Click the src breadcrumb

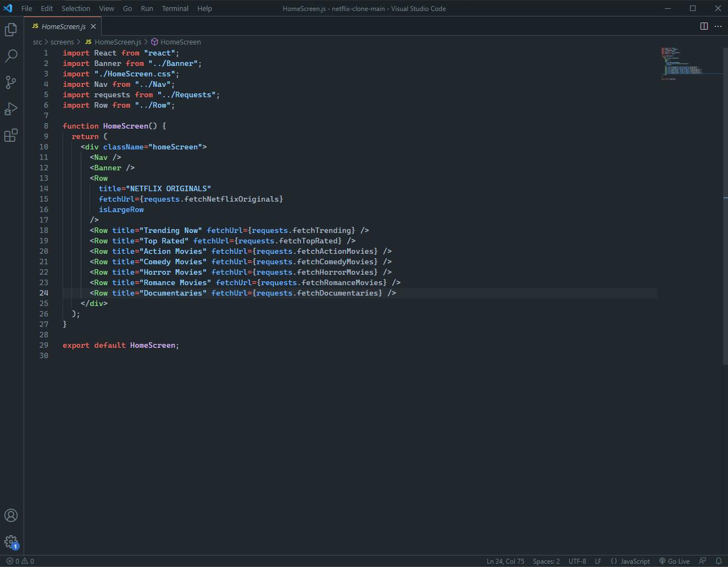coord(37,42)
